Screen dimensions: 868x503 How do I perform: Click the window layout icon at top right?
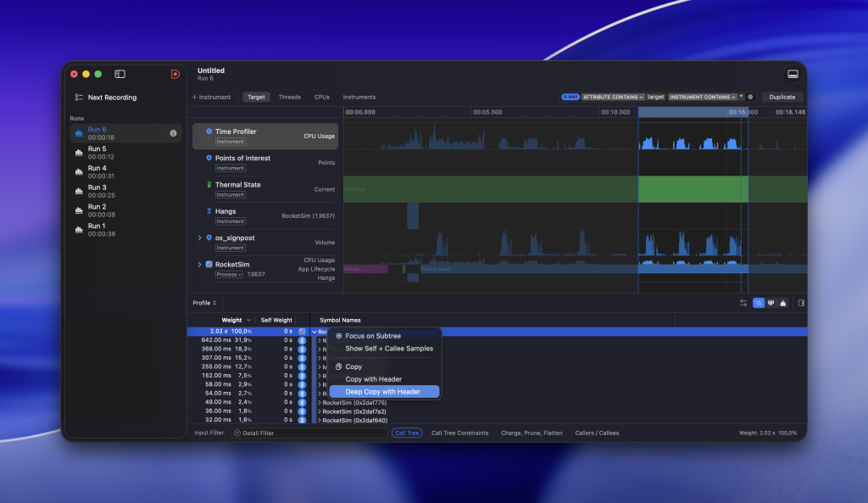click(793, 74)
